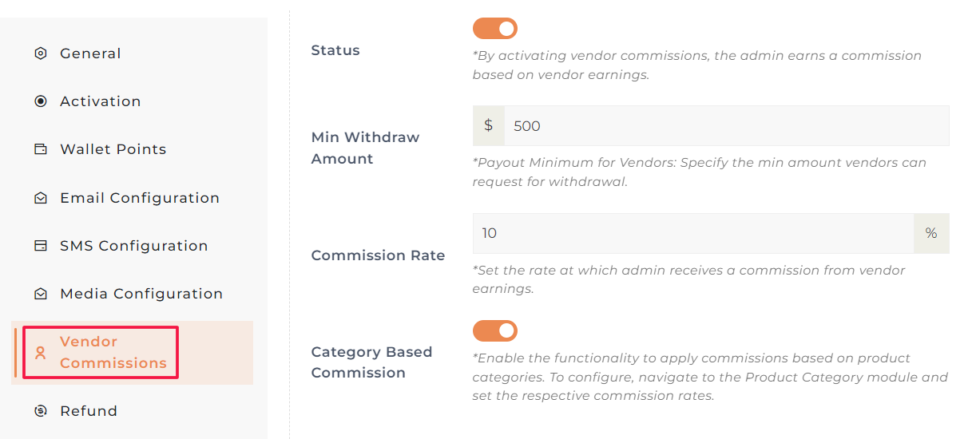Go to Wallet Points section
The image size is (980, 439).
tap(113, 149)
